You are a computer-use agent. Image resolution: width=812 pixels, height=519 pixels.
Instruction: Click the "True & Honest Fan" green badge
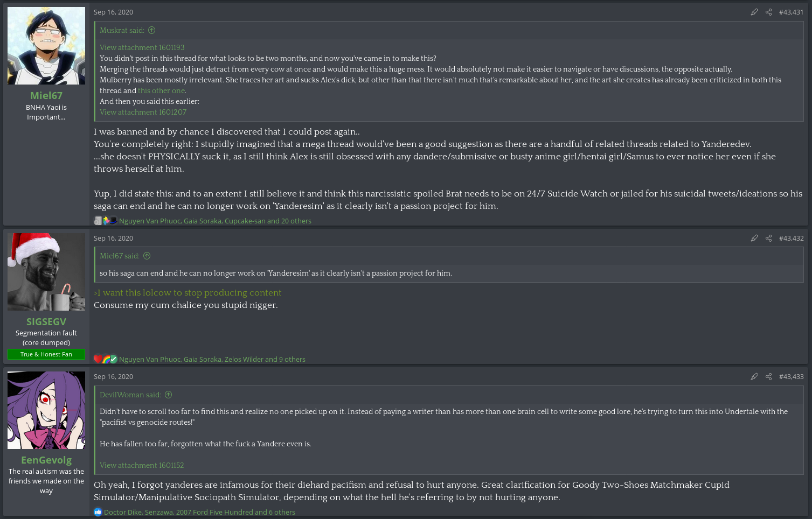[46, 354]
